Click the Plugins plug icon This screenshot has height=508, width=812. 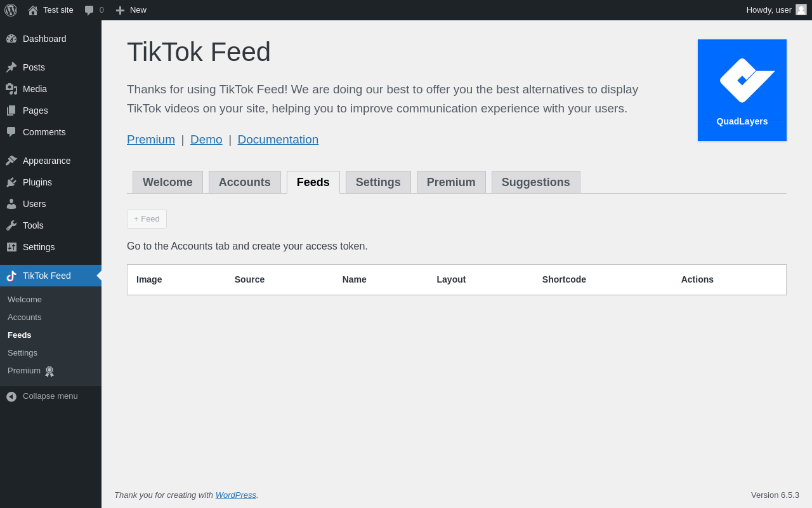(x=11, y=182)
